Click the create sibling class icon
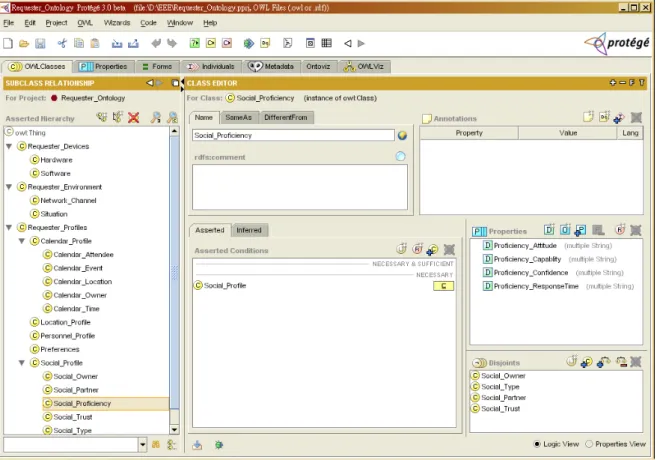Image resolution: width=657 pixels, height=460 pixels. pos(118,118)
